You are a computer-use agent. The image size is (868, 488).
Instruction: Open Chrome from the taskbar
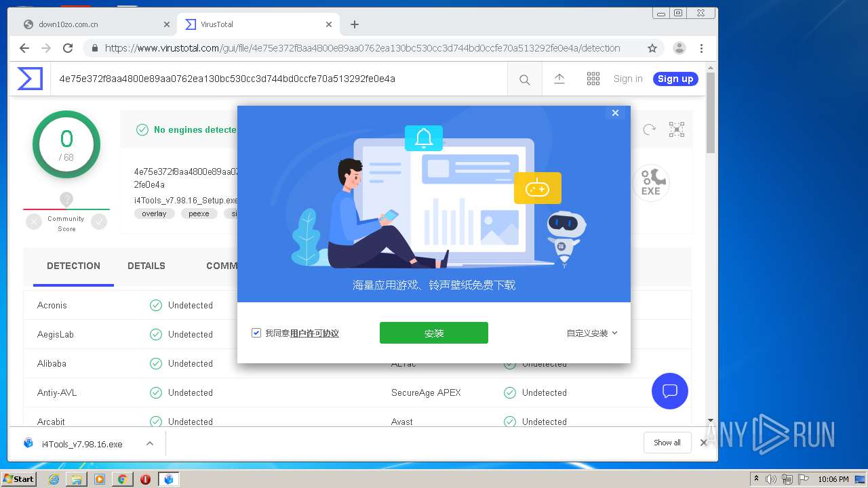pyautogui.click(x=122, y=479)
